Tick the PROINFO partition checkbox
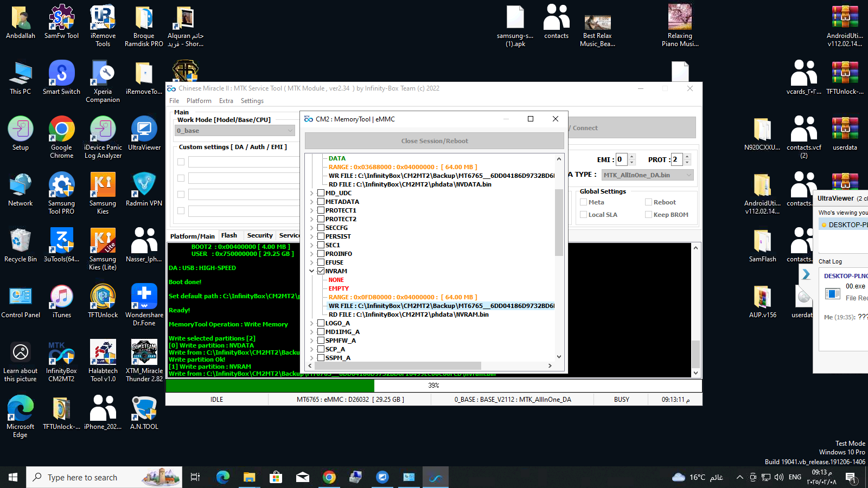Image resolution: width=868 pixels, height=488 pixels. point(321,254)
